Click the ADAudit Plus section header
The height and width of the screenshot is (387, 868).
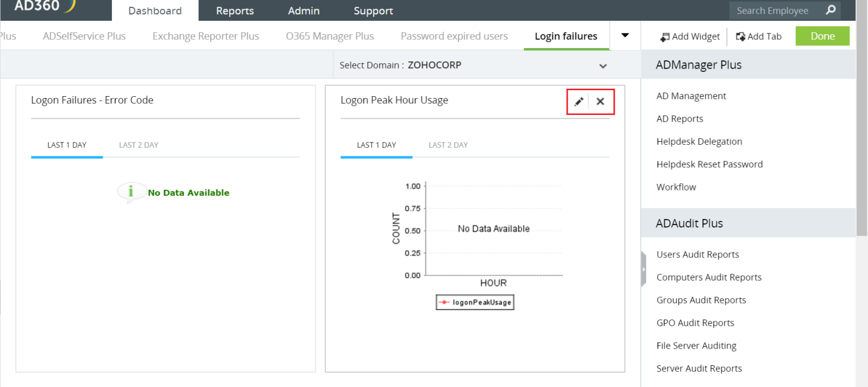coord(748,223)
